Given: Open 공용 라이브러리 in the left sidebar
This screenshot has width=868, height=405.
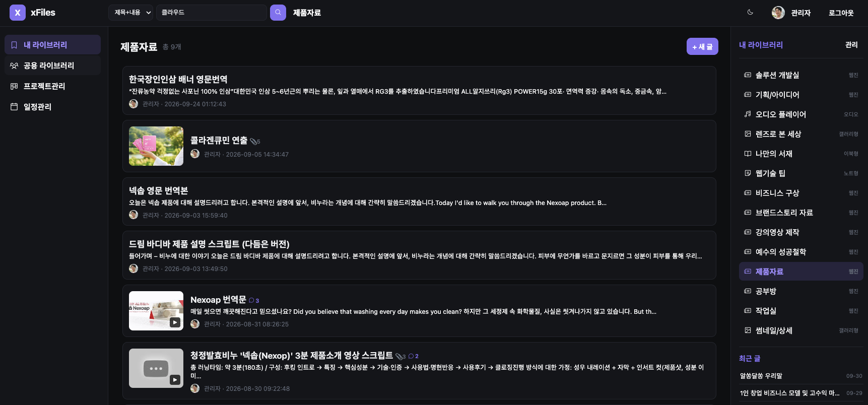Looking at the screenshot, I should 52,65.
